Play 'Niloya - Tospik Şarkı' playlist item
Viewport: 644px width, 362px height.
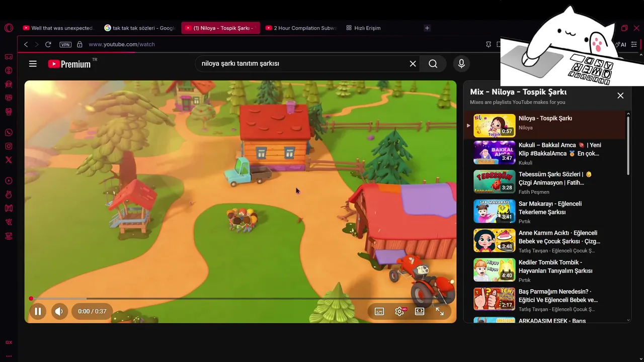pos(544,125)
